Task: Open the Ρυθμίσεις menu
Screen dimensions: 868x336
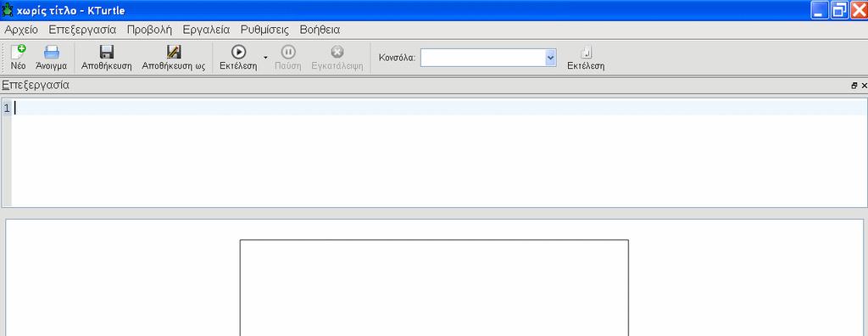Action: pos(264,30)
